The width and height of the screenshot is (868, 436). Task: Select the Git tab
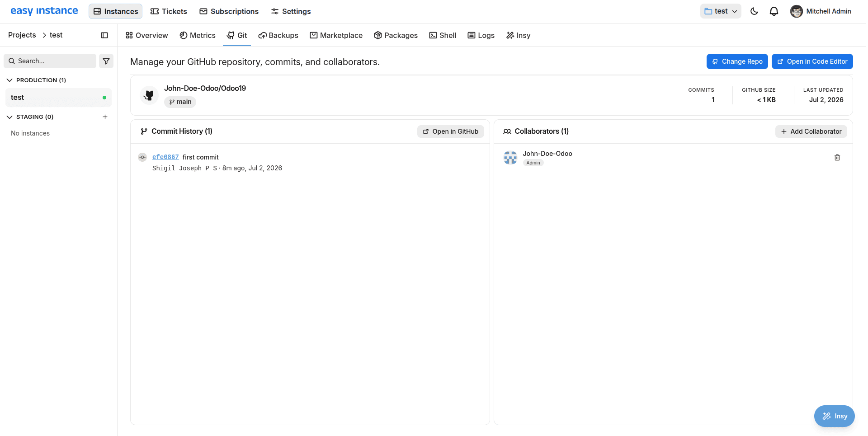[237, 35]
